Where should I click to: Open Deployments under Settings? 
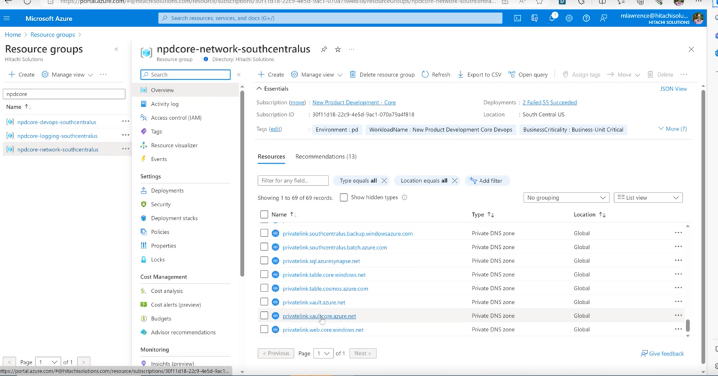pyautogui.click(x=167, y=191)
